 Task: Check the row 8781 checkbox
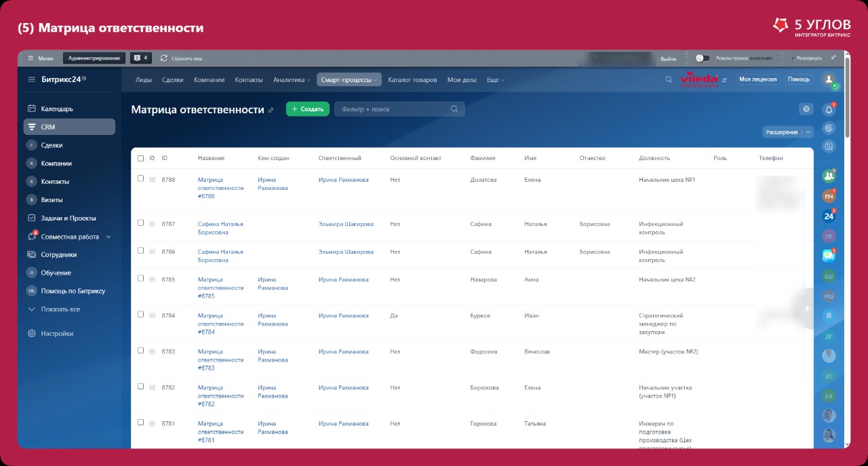[140, 422]
